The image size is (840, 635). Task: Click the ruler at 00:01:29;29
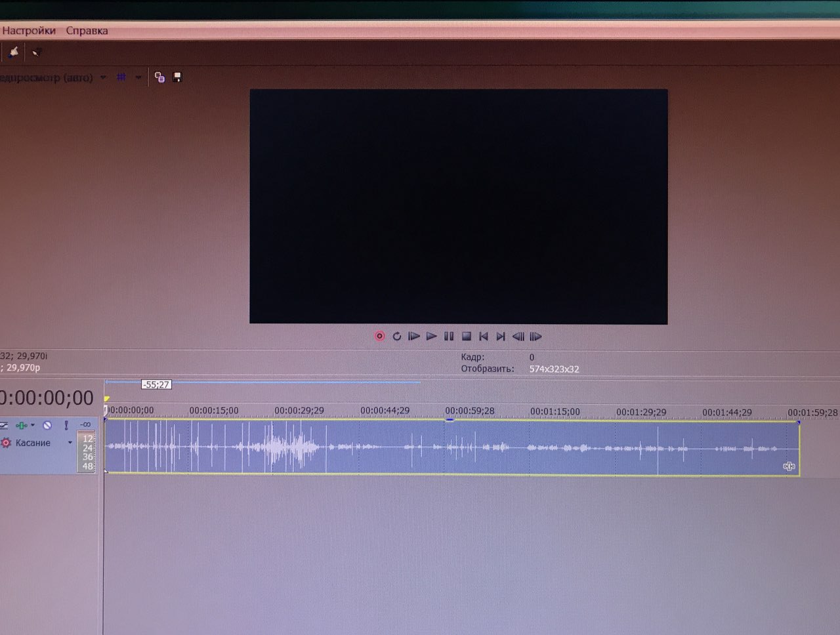pyautogui.click(x=641, y=412)
